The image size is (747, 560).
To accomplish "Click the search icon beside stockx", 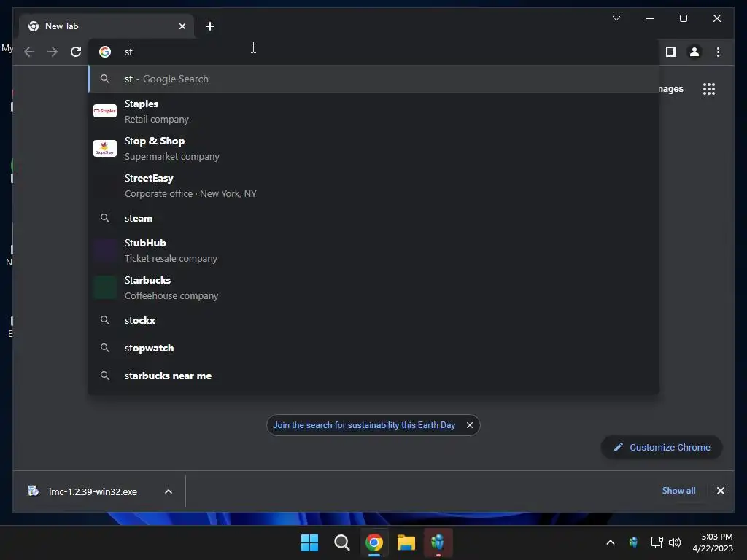I will point(105,320).
